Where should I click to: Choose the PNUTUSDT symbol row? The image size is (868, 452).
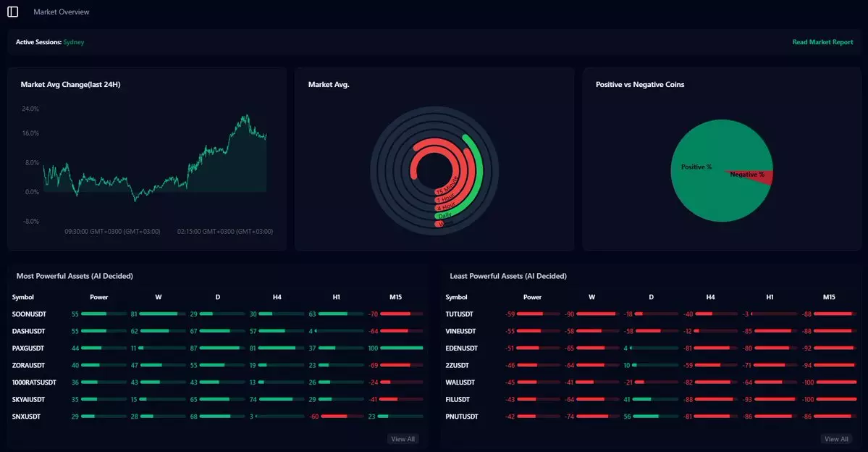pyautogui.click(x=463, y=417)
